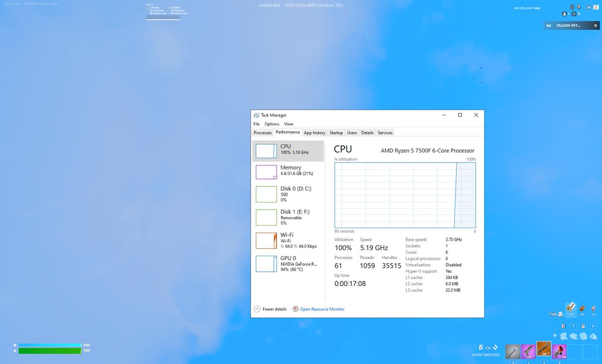Image resolution: width=602 pixels, height=364 pixels.
Task: Click the network ping debug graph
Action: pyautogui.click(x=163, y=18)
